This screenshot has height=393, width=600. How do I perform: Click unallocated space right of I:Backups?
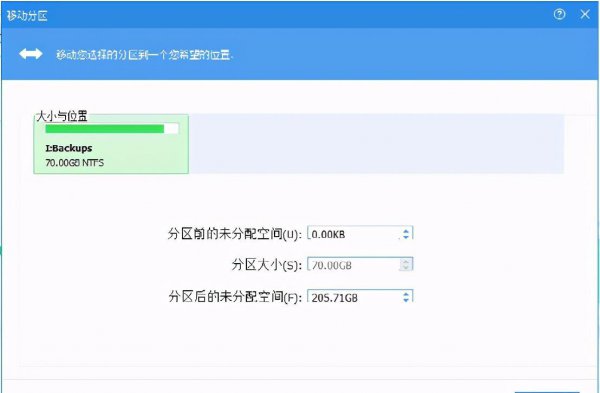point(376,144)
